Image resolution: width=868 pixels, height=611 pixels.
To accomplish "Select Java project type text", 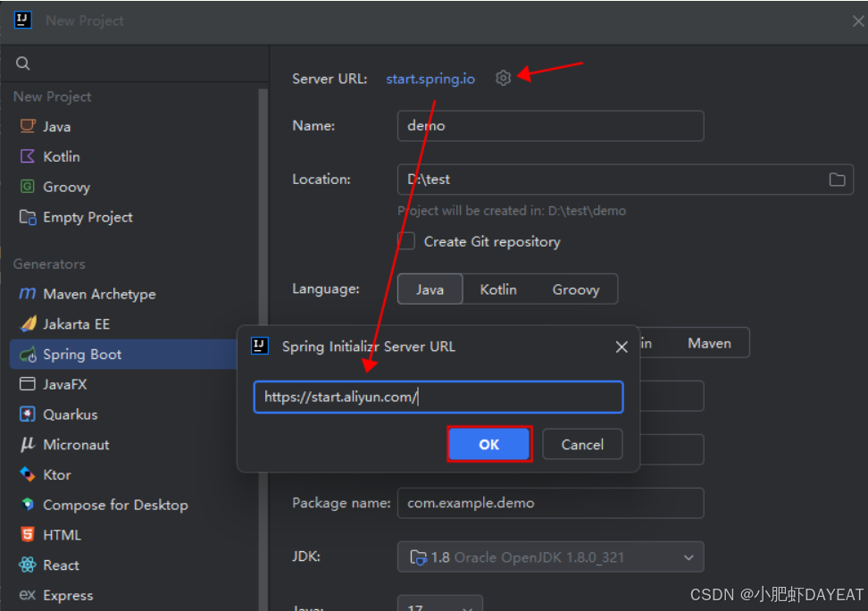I will (57, 126).
